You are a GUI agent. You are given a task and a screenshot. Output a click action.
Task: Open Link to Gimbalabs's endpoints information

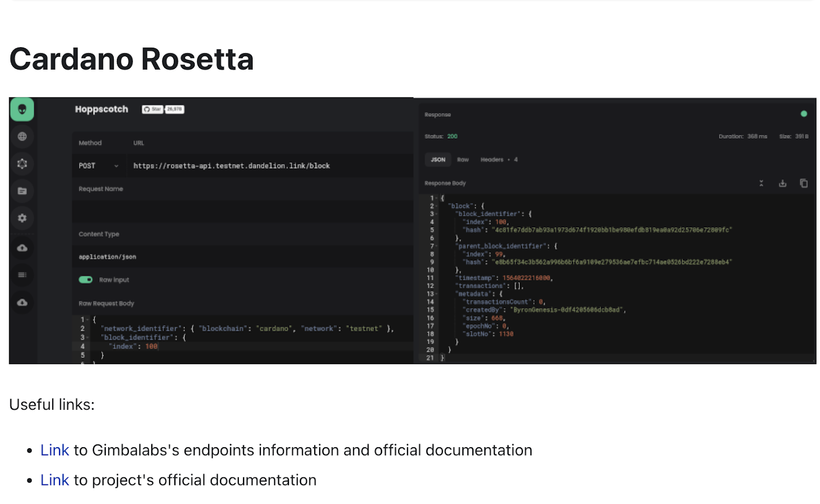(54, 450)
